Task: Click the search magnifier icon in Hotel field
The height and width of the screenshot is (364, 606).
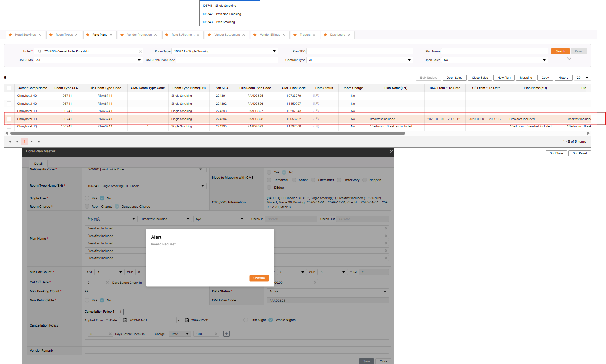Action: click(x=40, y=51)
